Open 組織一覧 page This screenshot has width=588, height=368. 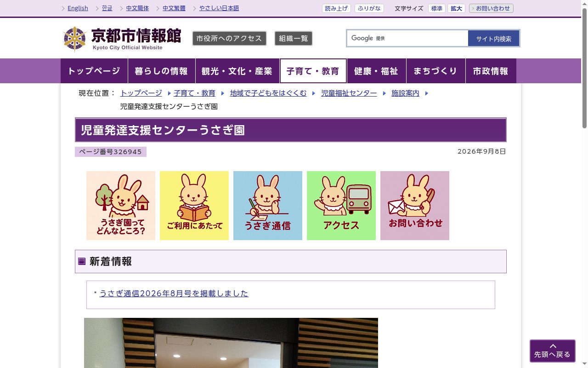coord(294,39)
